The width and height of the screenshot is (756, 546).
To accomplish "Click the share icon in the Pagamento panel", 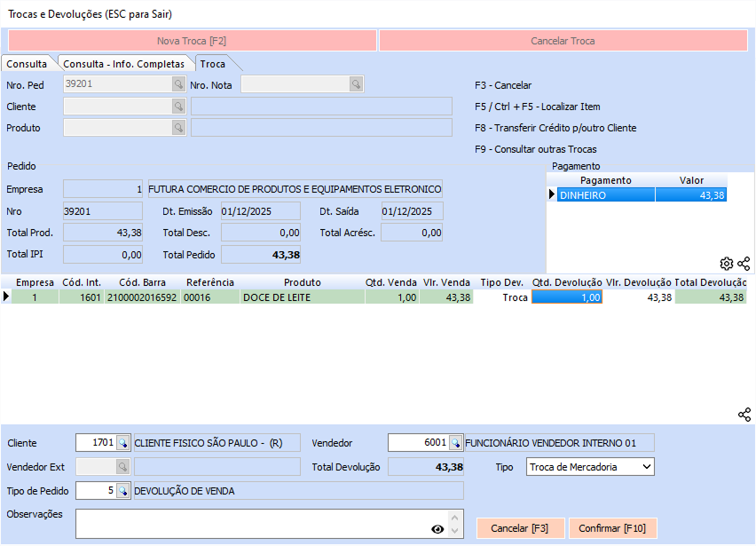I will (744, 264).
